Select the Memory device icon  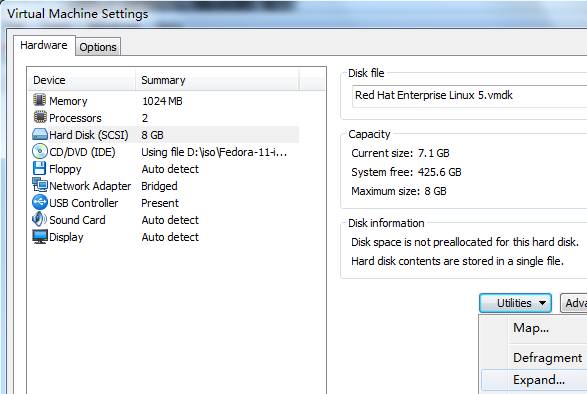coord(39,100)
